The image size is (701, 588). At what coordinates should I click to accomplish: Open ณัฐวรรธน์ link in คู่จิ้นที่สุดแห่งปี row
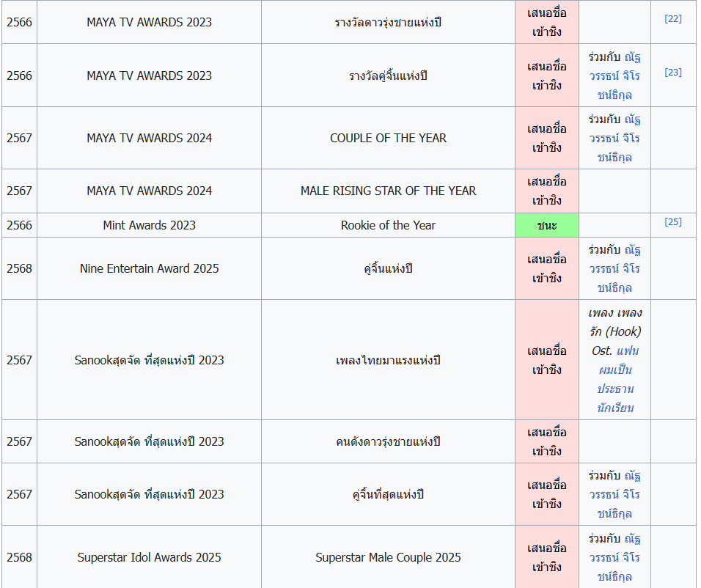tap(614, 495)
